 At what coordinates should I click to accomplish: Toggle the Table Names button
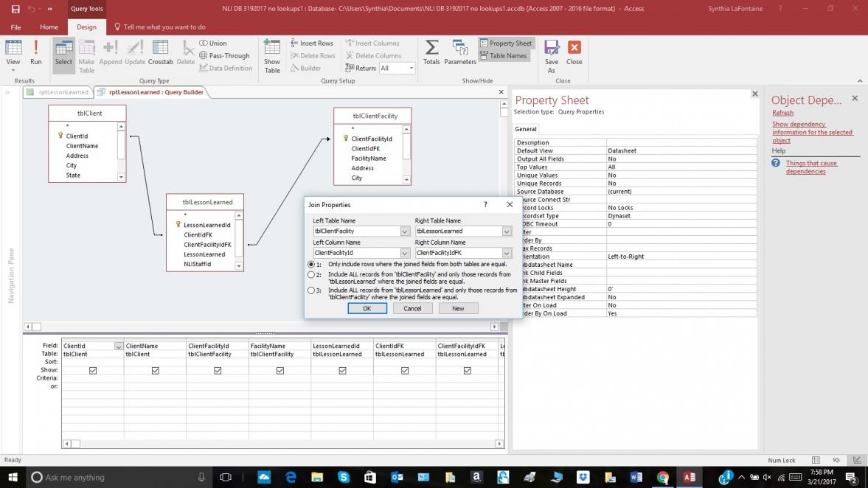pos(503,55)
